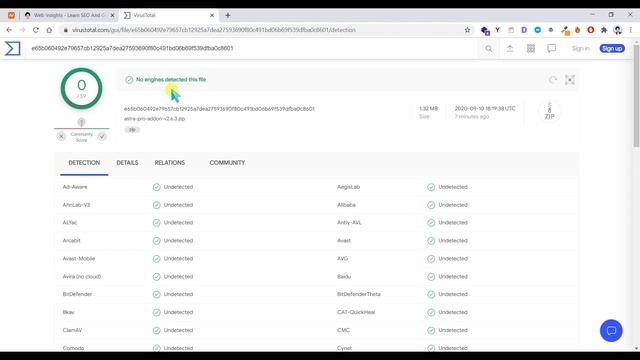
Task: Click the Bkav engine name
Action: (x=69, y=312)
